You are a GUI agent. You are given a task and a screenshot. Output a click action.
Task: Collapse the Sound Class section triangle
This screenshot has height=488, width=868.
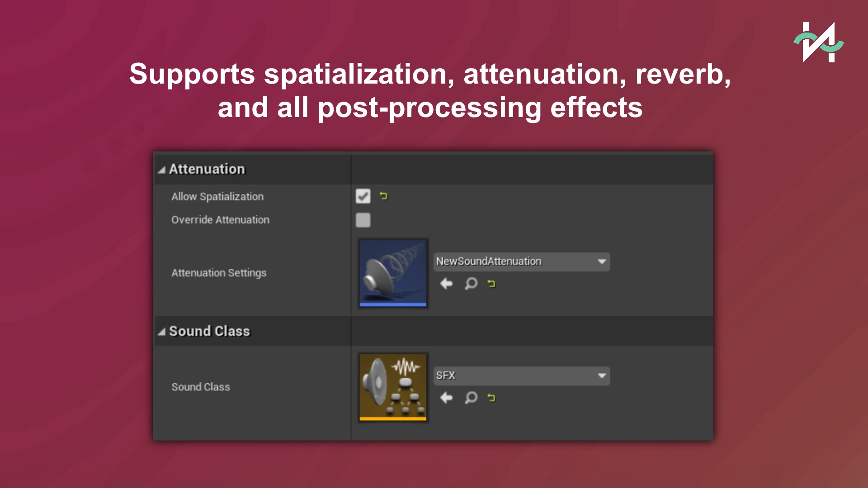(161, 332)
